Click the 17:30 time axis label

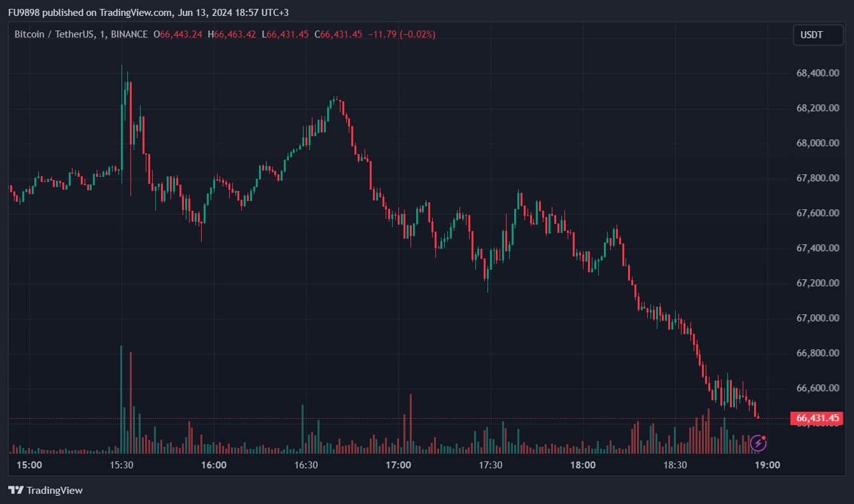click(491, 465)
